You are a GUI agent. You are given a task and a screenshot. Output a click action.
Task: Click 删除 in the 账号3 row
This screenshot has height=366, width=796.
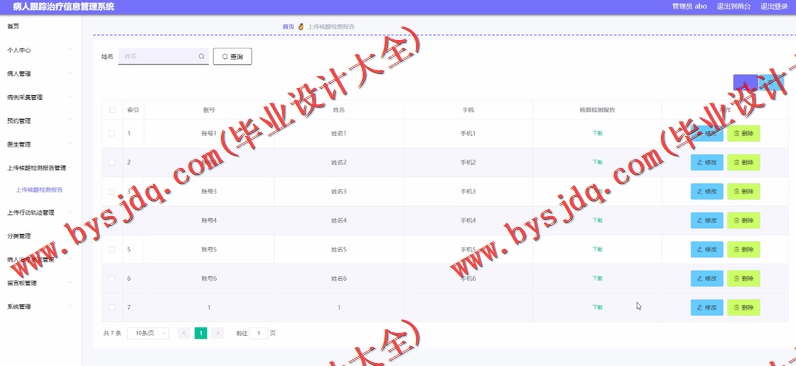[x=744, y=191]
